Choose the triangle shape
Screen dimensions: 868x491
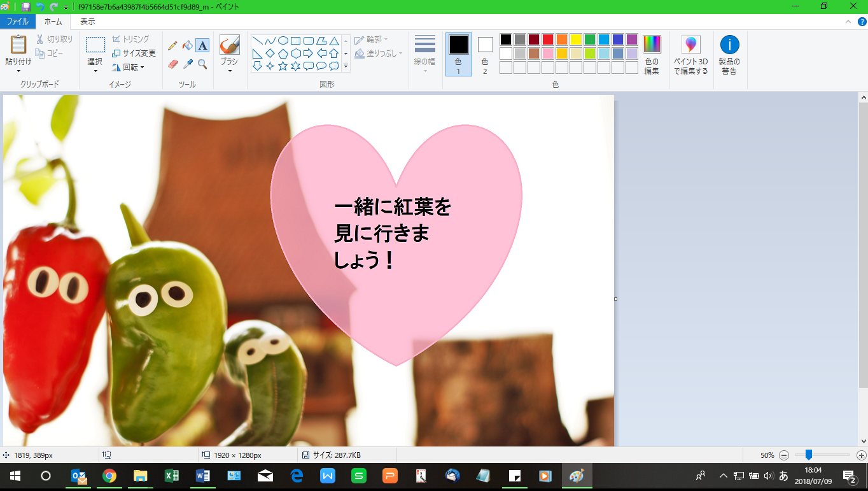(x=334, y=41)
